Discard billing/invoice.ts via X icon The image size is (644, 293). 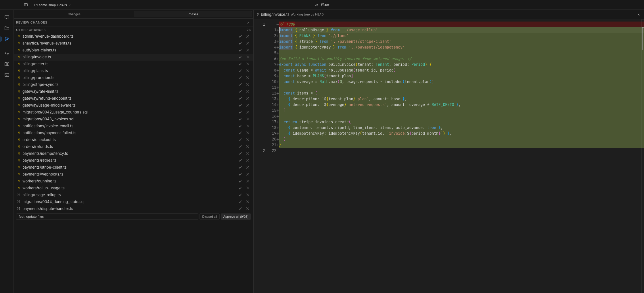pyautogui.click(x=248, y=57)
